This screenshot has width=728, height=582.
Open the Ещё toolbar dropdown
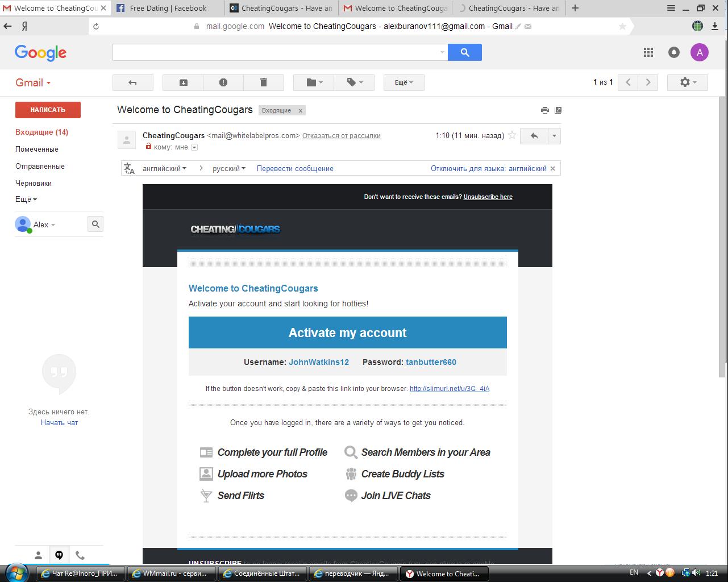[x=404, y=82]
